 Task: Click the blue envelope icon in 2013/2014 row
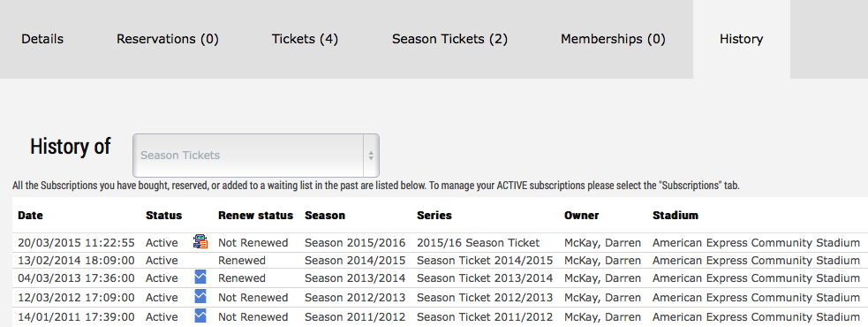coord(200,278)
